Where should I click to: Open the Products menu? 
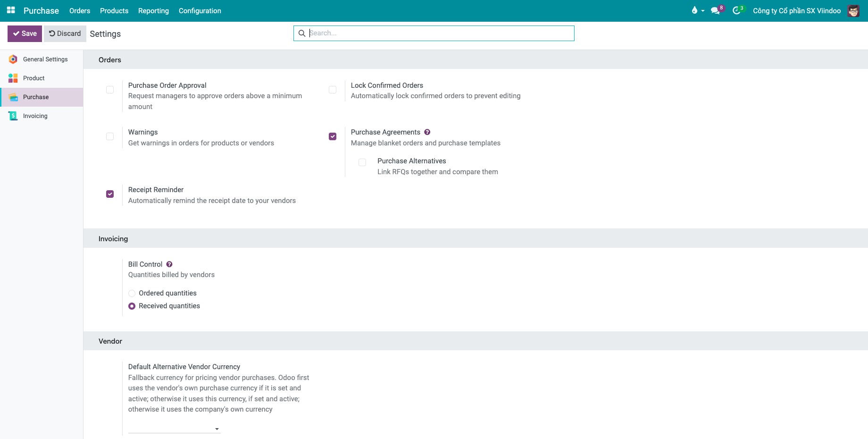coord(114,11)
